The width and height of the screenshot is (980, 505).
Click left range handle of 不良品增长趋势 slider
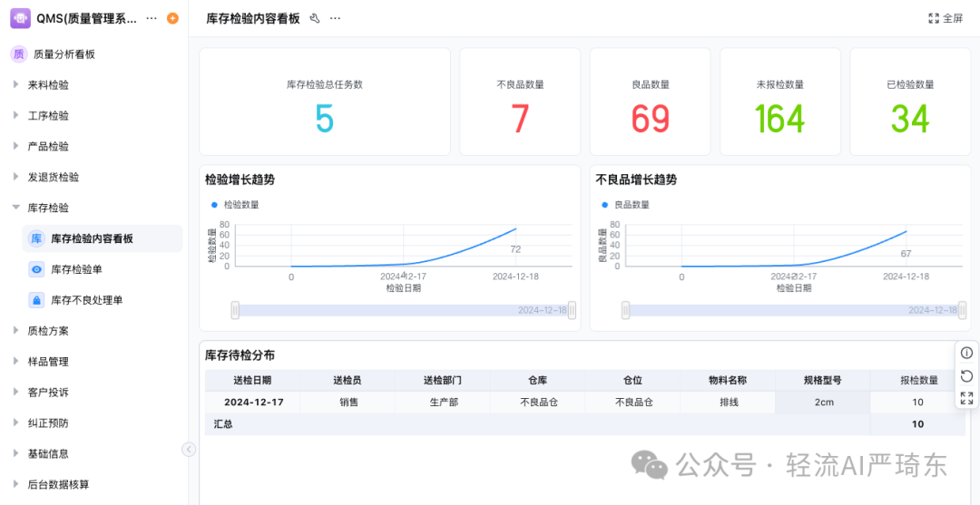click(625, 310)
